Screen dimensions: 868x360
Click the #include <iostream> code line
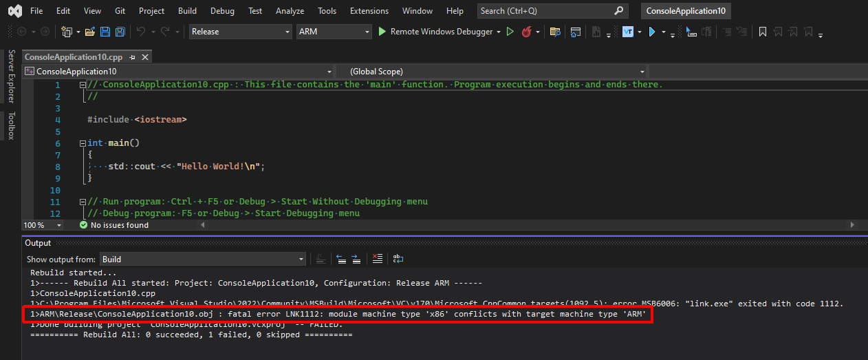coord(137,120)
